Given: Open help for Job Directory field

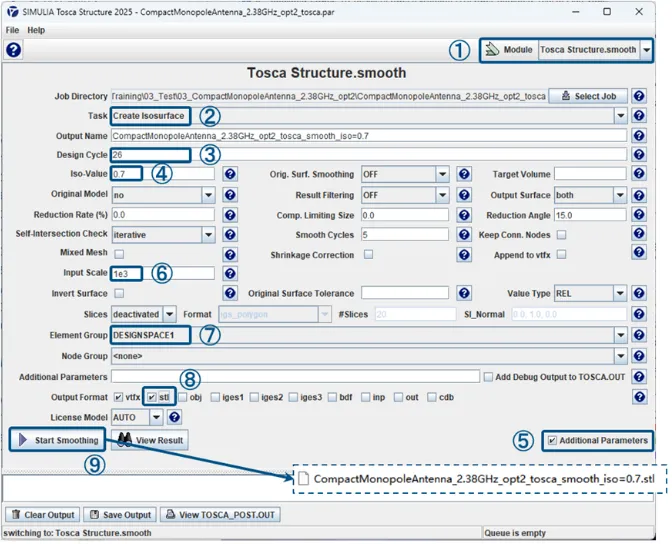Looking at the screenshot, I should tap(639, 96).
